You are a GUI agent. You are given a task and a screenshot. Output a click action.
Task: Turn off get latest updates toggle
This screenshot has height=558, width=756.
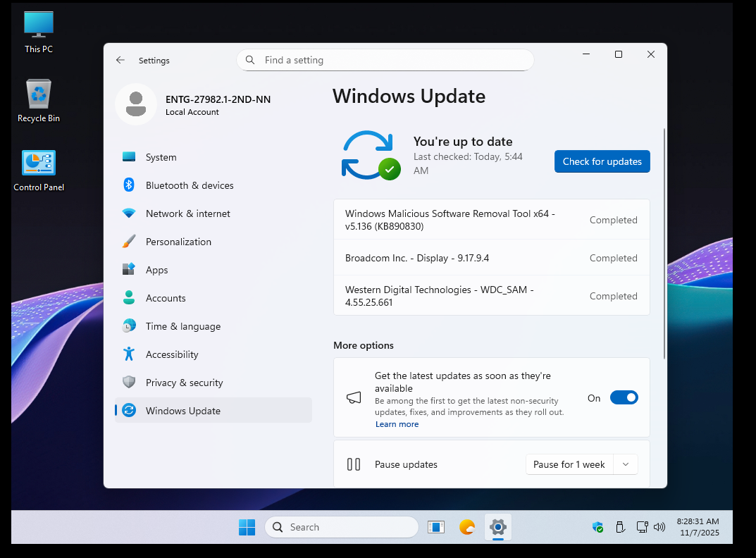click(624, 397)
